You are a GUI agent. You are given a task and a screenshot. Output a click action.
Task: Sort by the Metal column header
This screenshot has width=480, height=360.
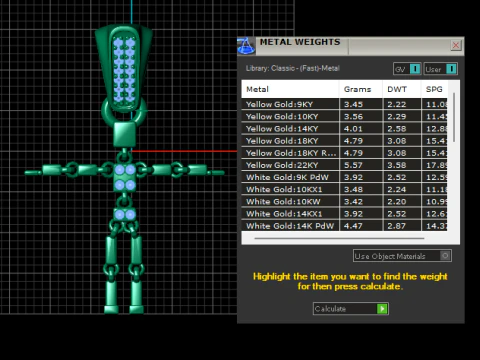[x=290, y=89]
